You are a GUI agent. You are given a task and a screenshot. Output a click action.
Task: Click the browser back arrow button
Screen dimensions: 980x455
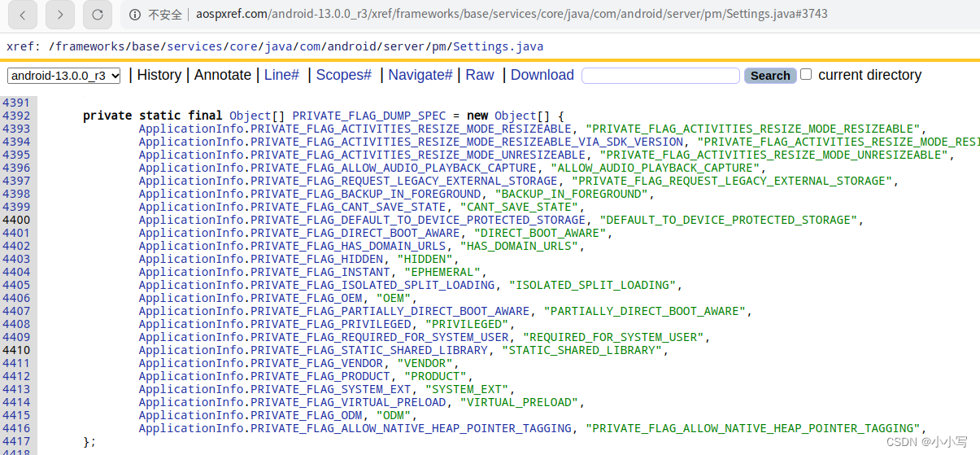tap(22, 15)
